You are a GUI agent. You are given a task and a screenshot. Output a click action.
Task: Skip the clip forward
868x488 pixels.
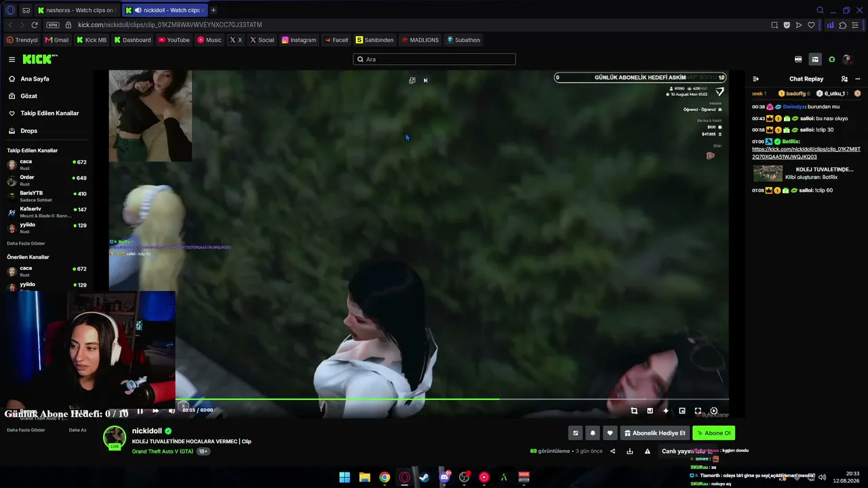(x=155, y=411)
